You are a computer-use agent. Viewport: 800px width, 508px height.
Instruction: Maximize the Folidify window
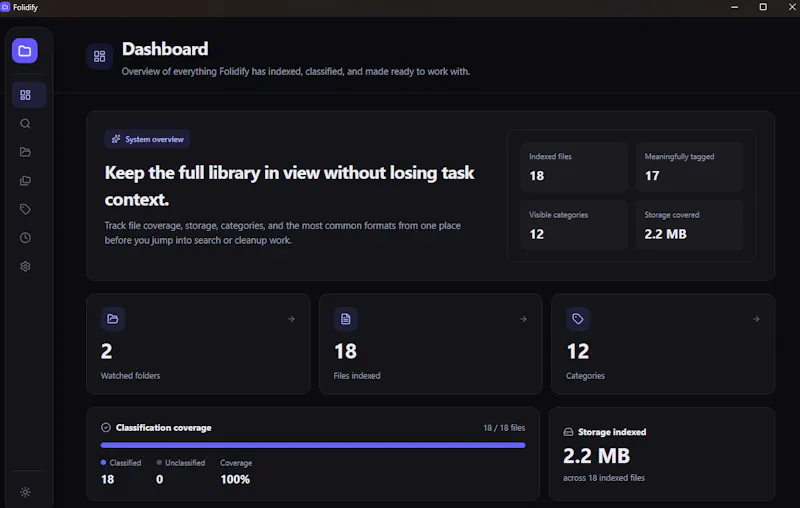[x=763, y=7]
